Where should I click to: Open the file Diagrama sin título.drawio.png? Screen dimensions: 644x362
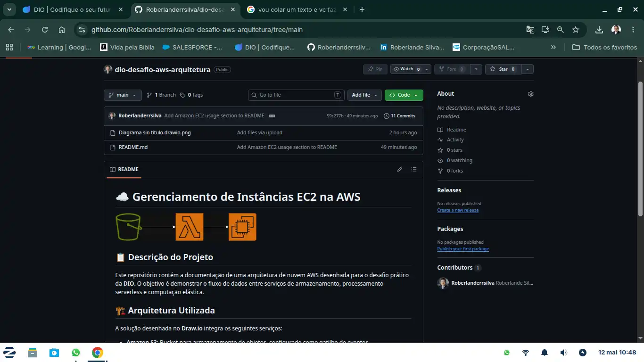click(x=155, y=133)
